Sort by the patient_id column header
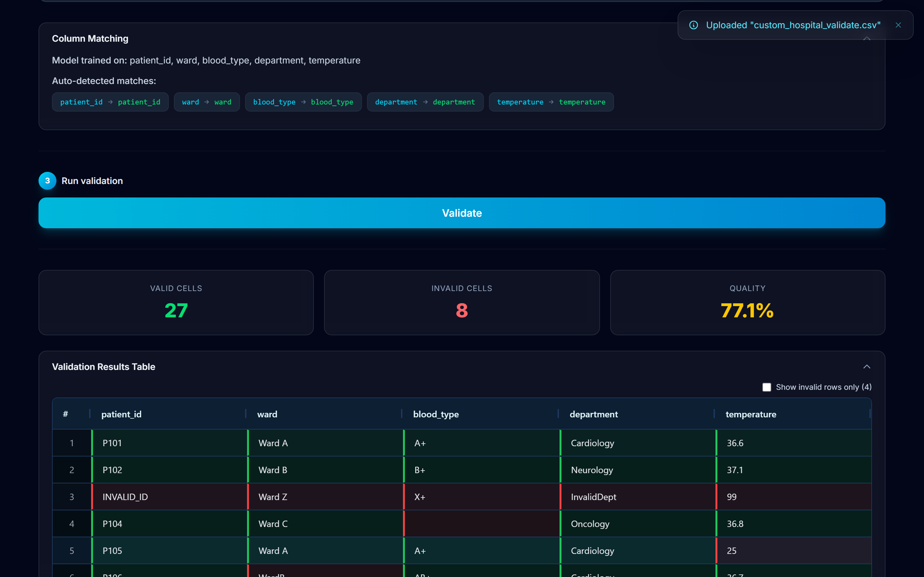 coord(121,414)
